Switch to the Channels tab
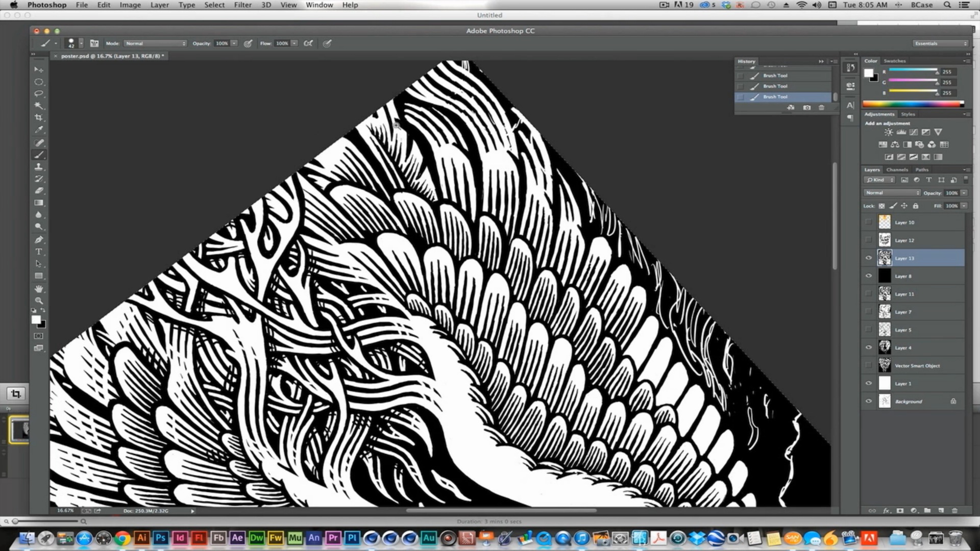This screenshot has height=551, width=980. [x=897, y=170]
